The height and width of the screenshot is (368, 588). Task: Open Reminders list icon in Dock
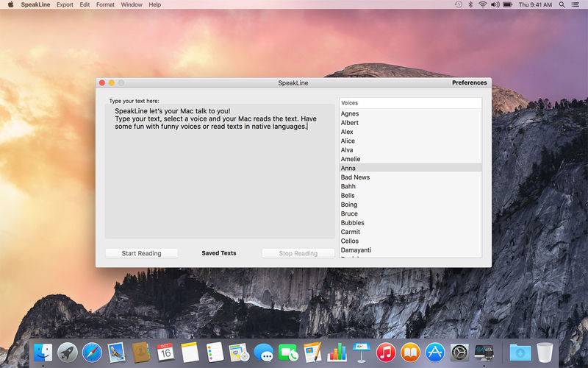tap(215, 353)
